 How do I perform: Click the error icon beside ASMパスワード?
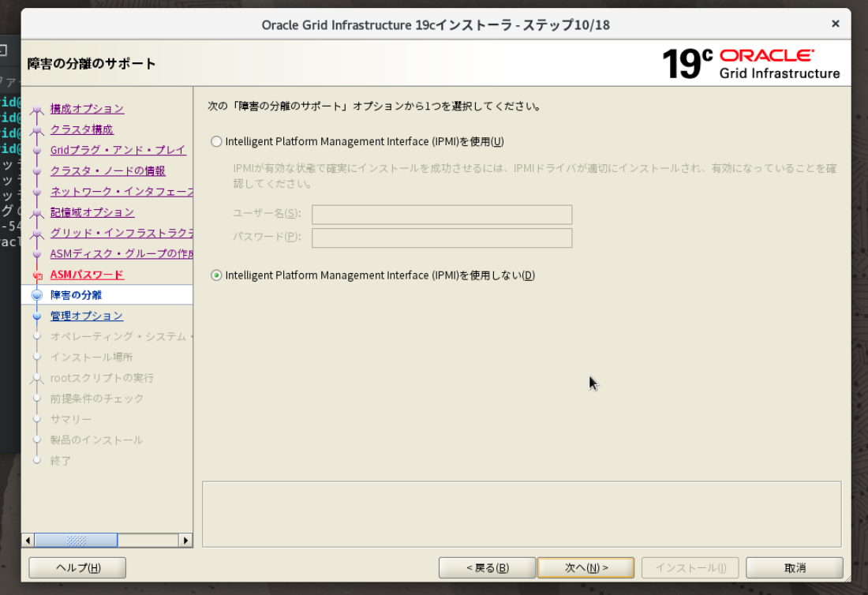click(38, 275)
